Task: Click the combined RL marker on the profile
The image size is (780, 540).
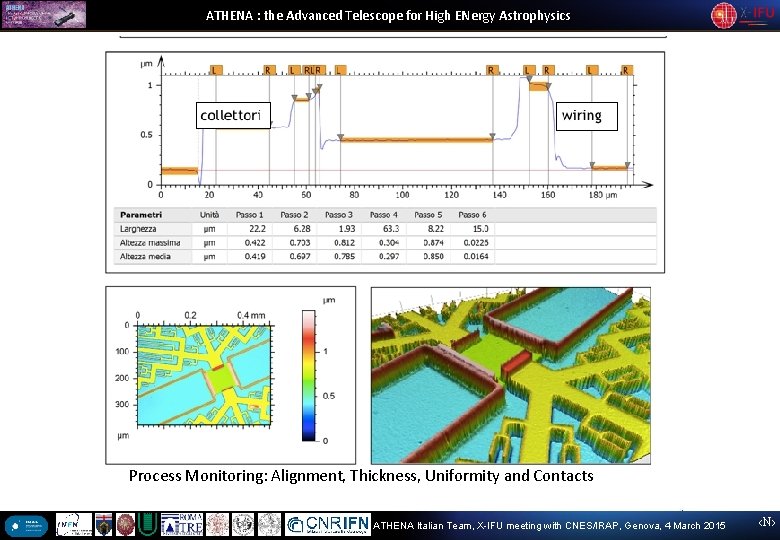Action: pos(308,70)
